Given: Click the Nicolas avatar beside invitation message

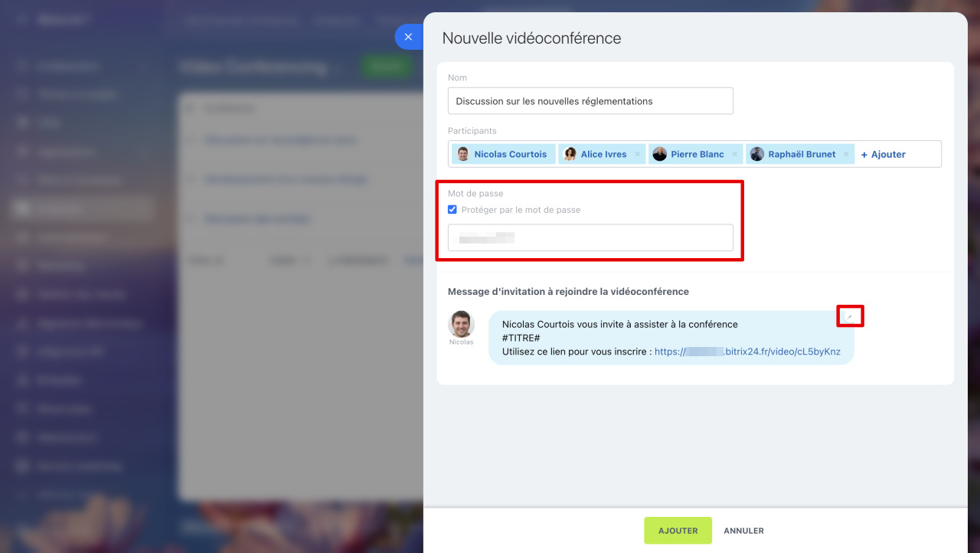Looking at the screenshot, I should click(462, 324).
